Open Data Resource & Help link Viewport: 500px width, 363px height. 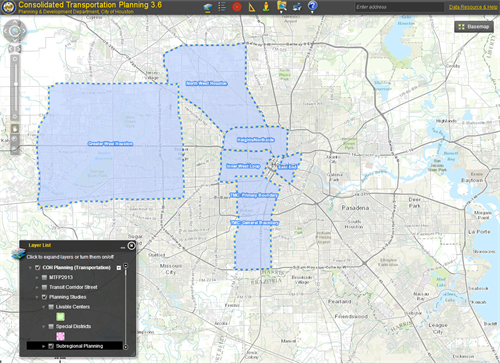473,7
